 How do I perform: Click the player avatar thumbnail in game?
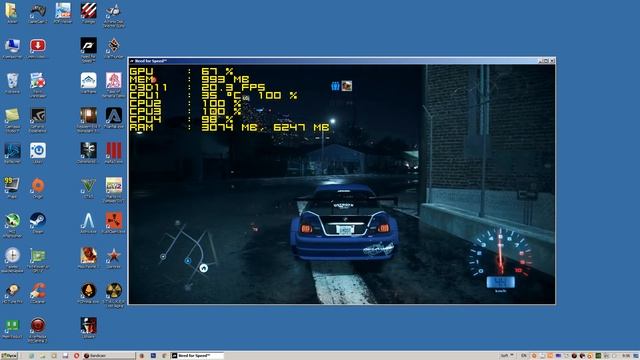click(347, 86)
